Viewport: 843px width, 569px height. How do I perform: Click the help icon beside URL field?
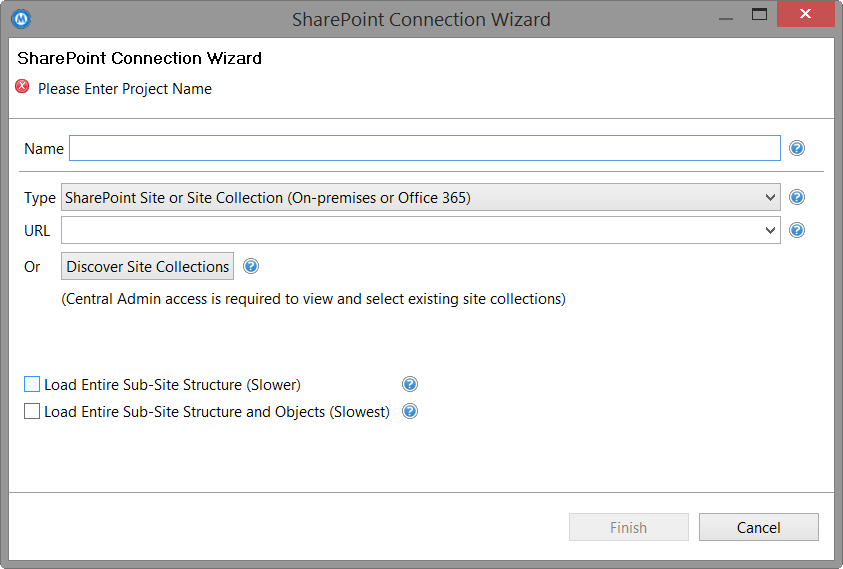pyautogui.click(x=797, y=230)
